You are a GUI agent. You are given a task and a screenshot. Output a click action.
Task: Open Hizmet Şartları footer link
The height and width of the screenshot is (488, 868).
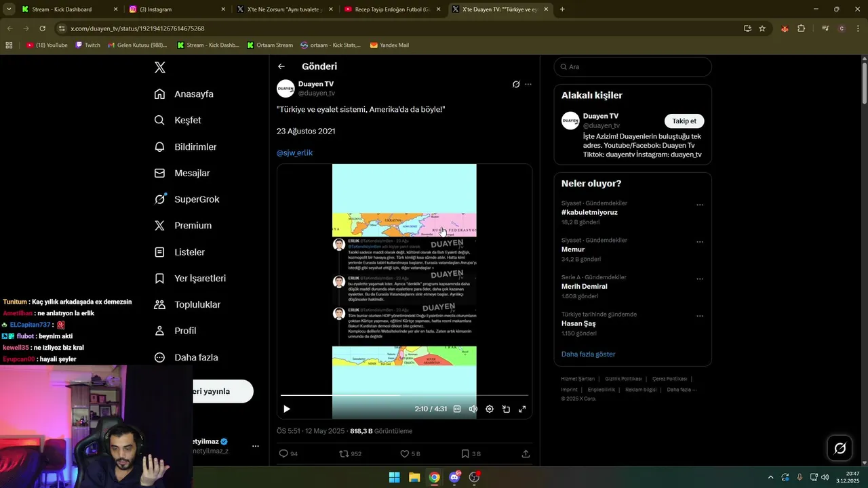point(578,379)
